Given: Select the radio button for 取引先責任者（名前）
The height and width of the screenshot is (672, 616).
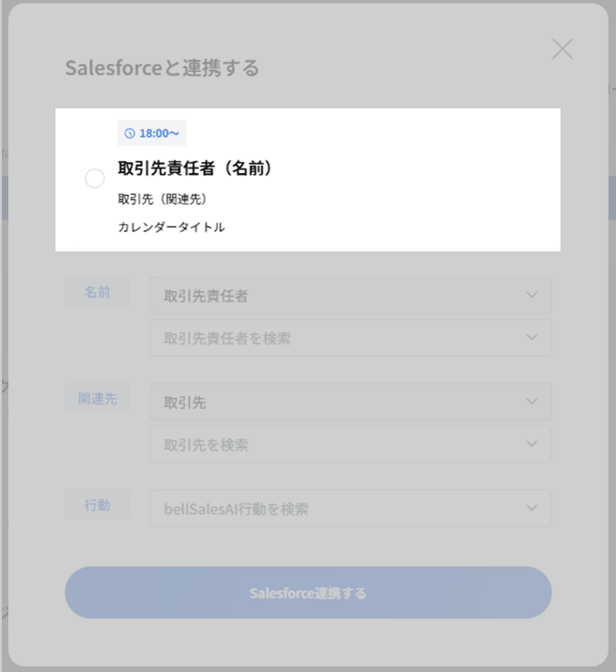Looking at the screenshot, I should pos(95,178).
